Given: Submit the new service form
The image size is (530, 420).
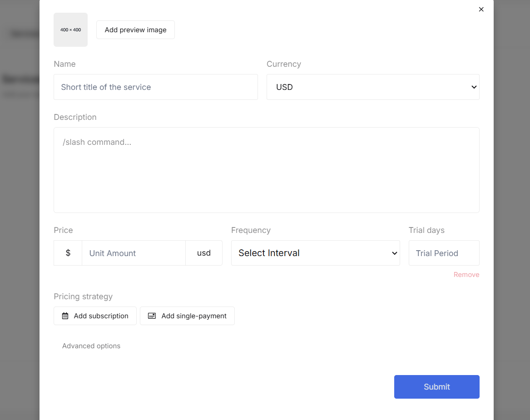Looking at the screenshot, I should 436,387.
